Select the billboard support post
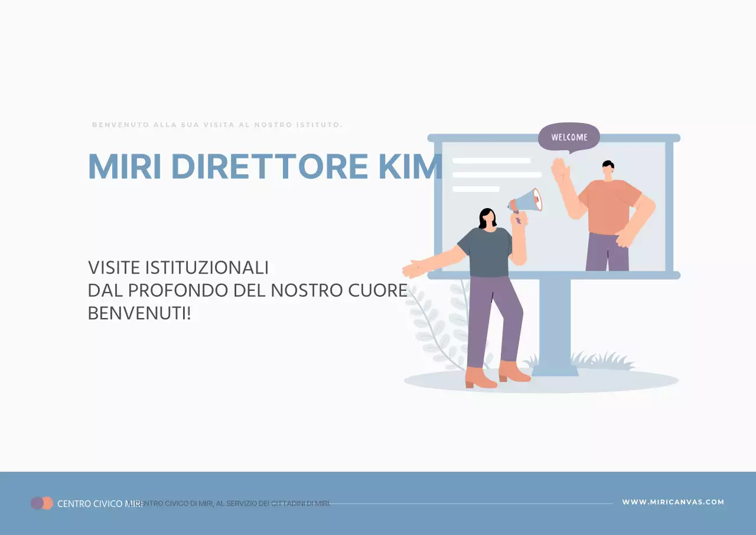The height and width of the screenshot is (535, 756). point(555,322)
